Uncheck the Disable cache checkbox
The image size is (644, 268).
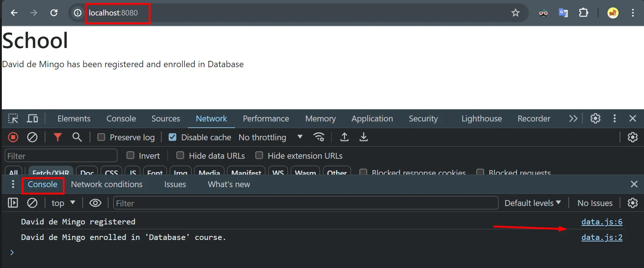pos(172,137)
